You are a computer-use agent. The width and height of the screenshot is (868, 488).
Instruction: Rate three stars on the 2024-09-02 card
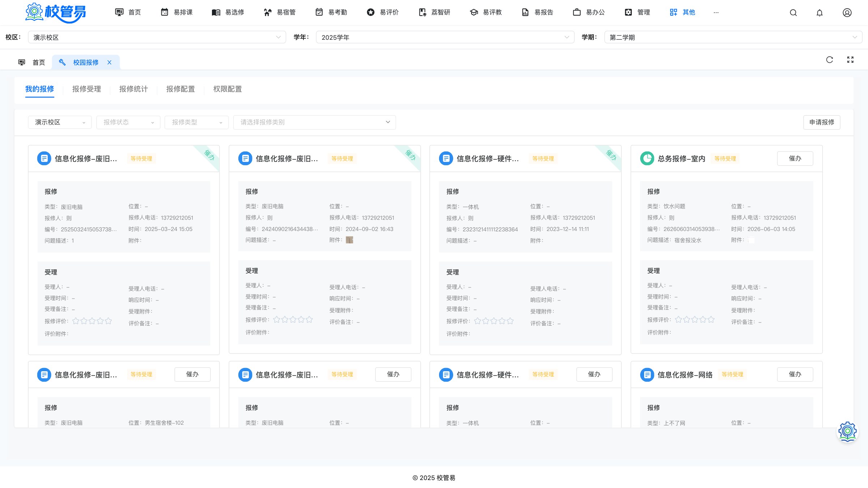(x=293, y=320)
